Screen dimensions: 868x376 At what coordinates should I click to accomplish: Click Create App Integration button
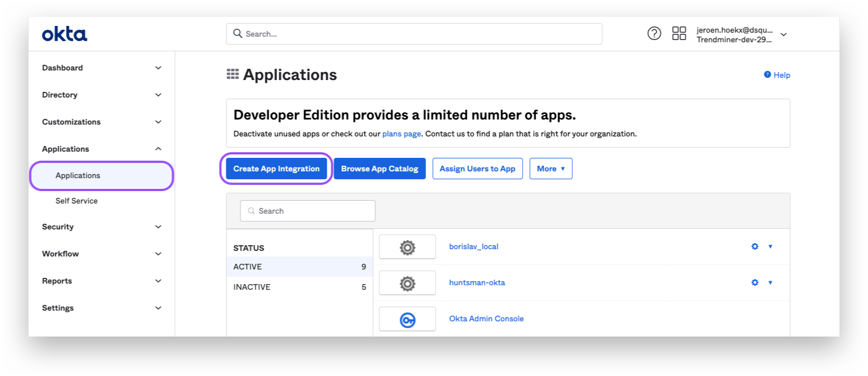[x=276, y=169]
